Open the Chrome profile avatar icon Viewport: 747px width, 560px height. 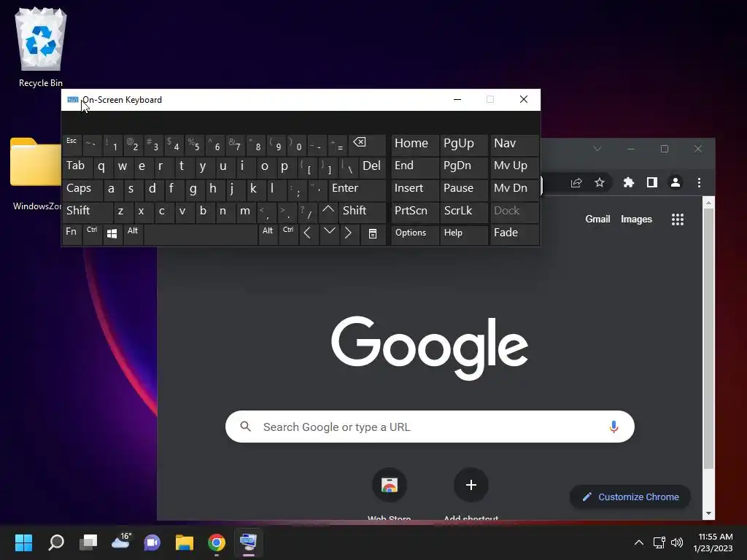pyautogui.click(x=676, y=183)
